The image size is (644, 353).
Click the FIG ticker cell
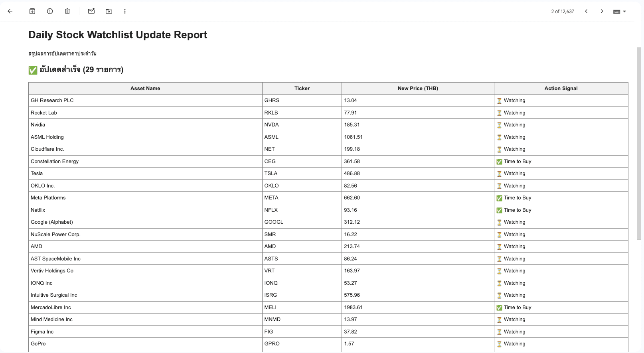pos(302,332)
